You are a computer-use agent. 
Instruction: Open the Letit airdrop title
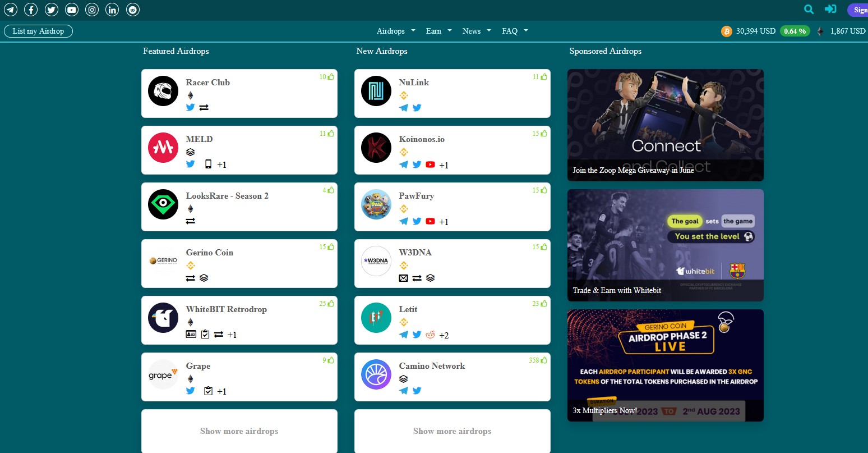pyautogui.click(x=408, y=309)
